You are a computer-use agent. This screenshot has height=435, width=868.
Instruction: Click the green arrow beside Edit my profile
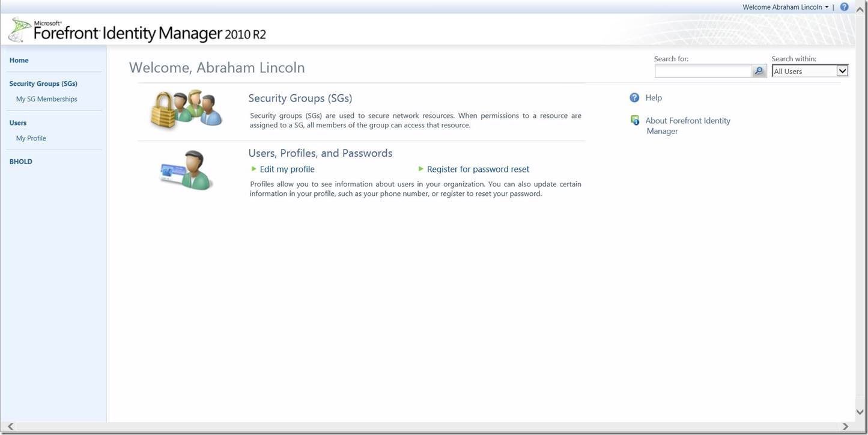[x=254, y=169]
